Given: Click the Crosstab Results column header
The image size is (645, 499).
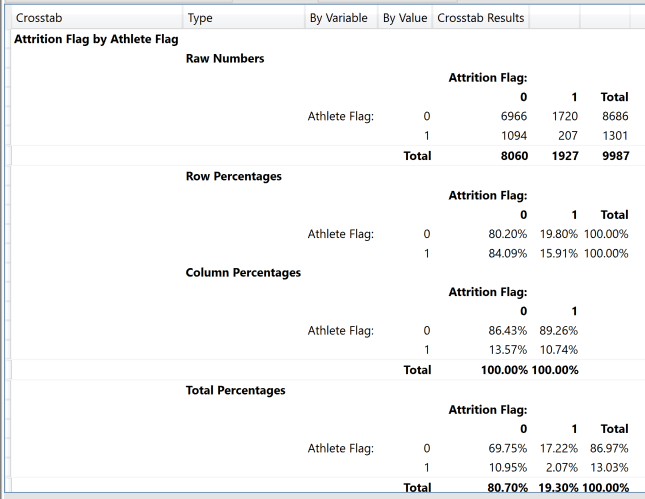Looking at the screenshot, I should coord(480,18).
